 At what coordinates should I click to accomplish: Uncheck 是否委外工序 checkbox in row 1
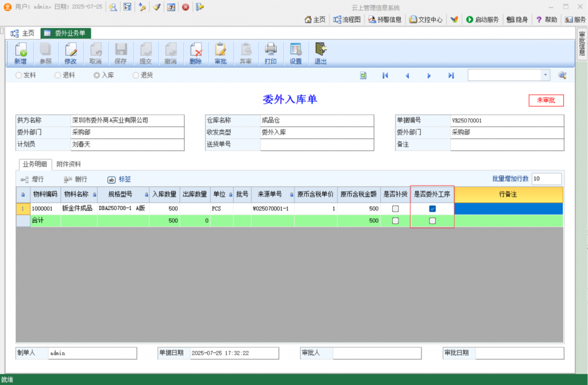coord(432,209)
